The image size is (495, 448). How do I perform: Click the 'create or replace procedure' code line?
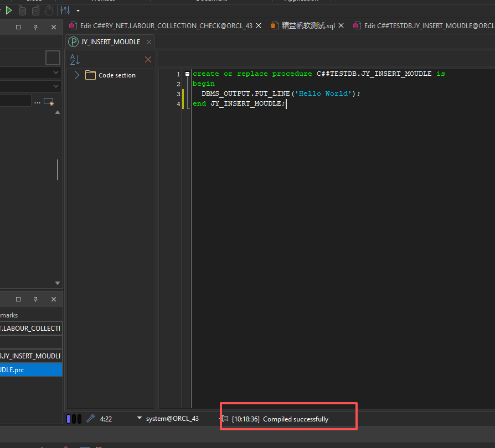pyautogui.click(x=319, y=74)
